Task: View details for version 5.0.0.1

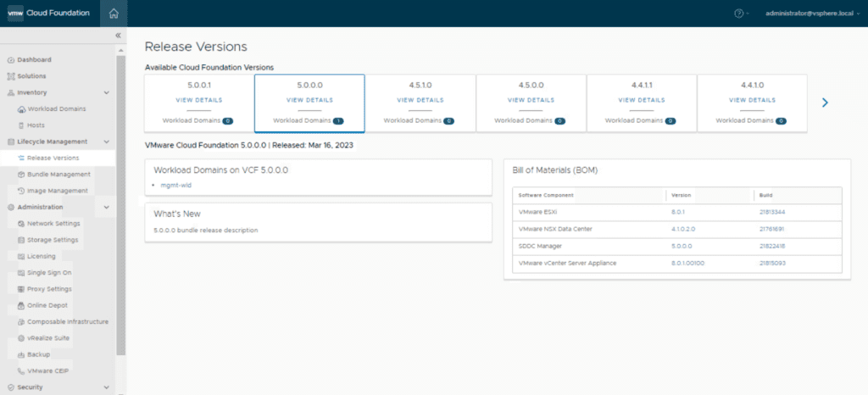Action: pyautogui.click(x=198, y=100)
